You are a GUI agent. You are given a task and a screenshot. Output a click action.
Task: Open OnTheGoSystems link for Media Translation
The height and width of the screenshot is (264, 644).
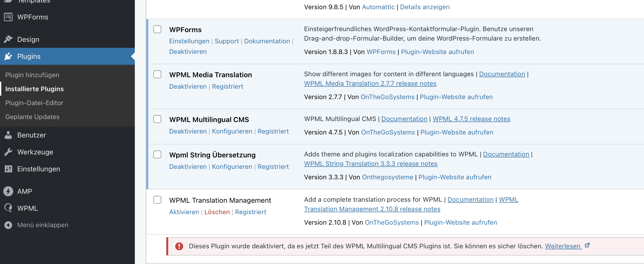[388, 97]
